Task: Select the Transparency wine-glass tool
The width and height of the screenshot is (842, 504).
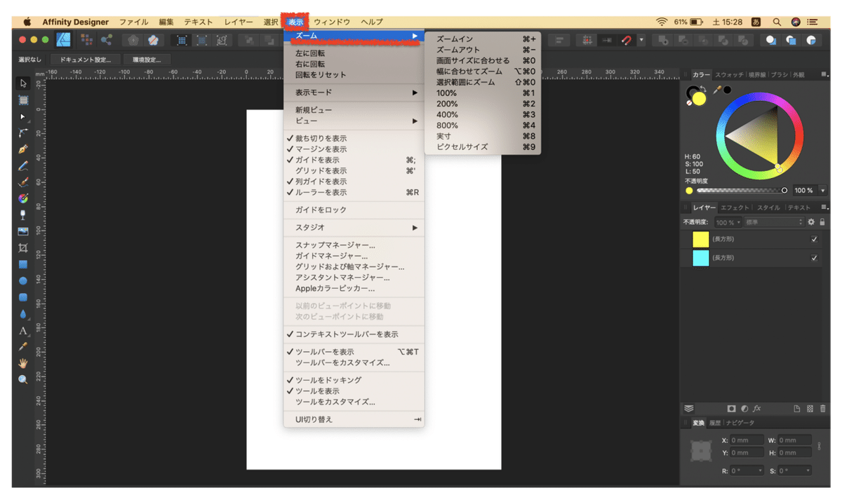Action: point(23,214)
